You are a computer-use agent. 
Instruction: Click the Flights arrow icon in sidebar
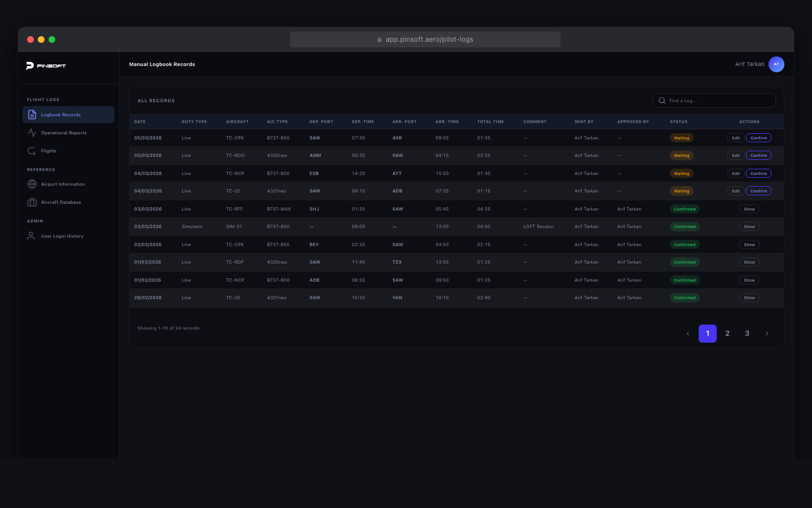(32, 151)
